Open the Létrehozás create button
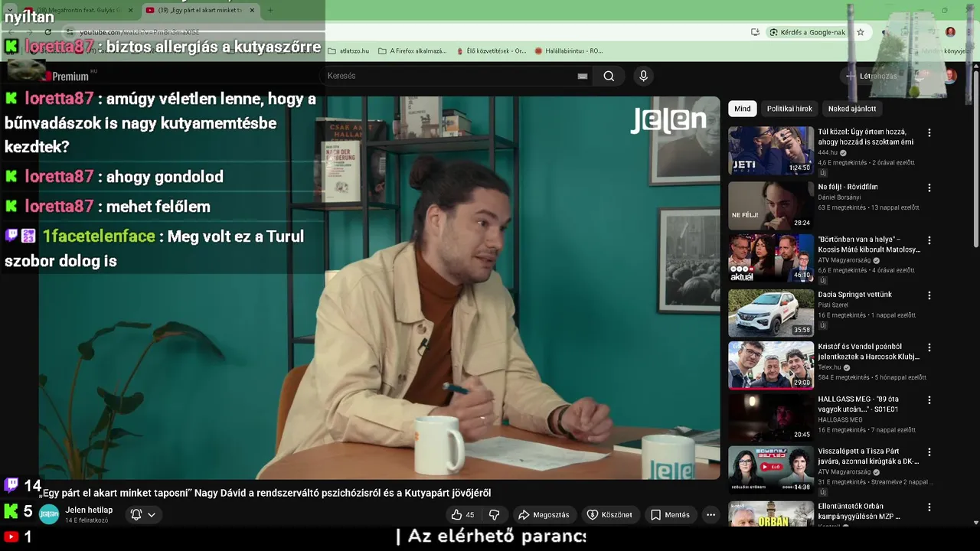Image resolution: width=980 pixels, height=551 pixels. point(871,76)
